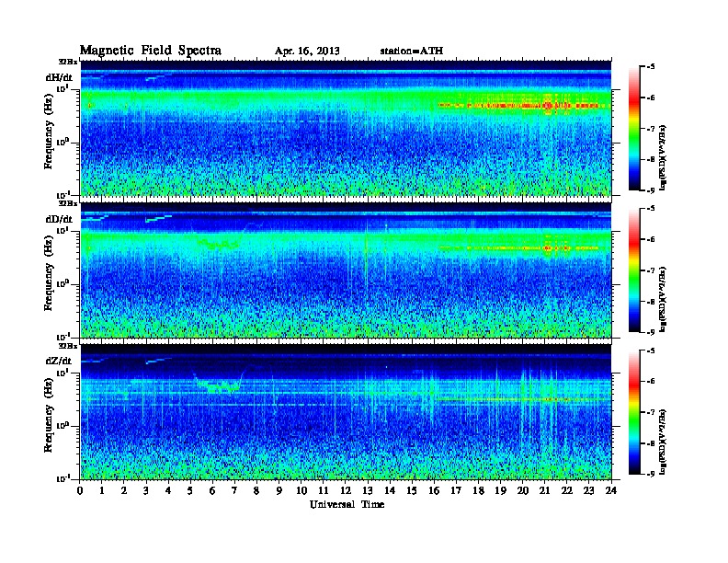Click hour tick label "21" on time axis

click(544, 490)
